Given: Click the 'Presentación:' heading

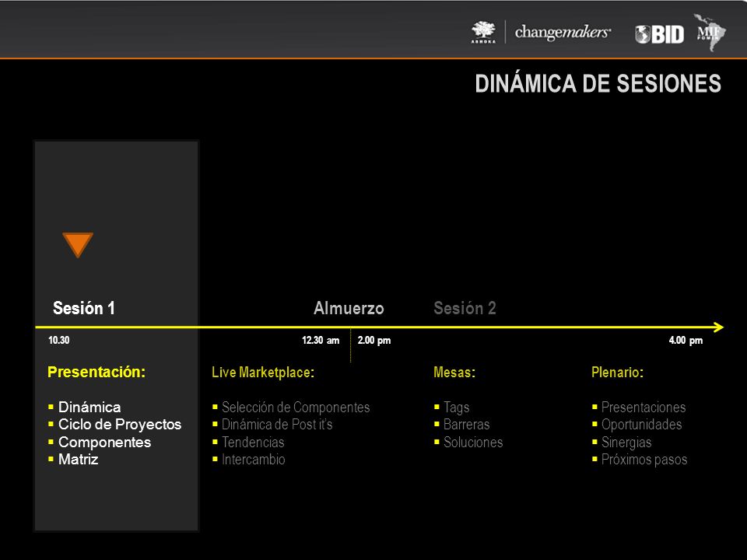Looking at the screenshot, I should click(x=96, y=372).
